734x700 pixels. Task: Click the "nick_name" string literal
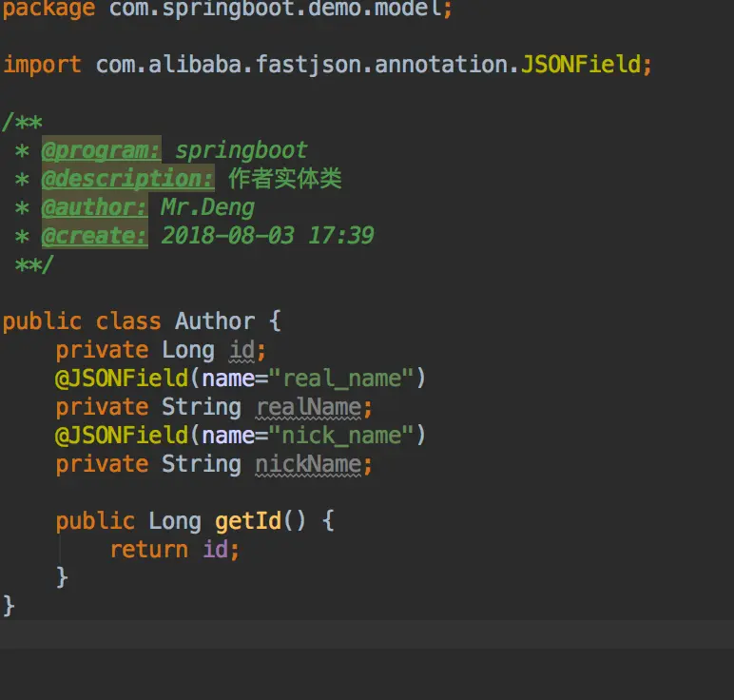(341, 436)
